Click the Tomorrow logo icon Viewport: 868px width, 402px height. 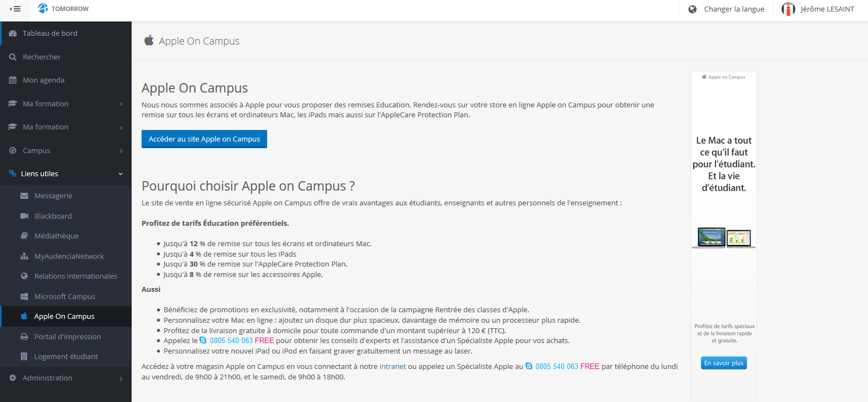pos(43,8)
